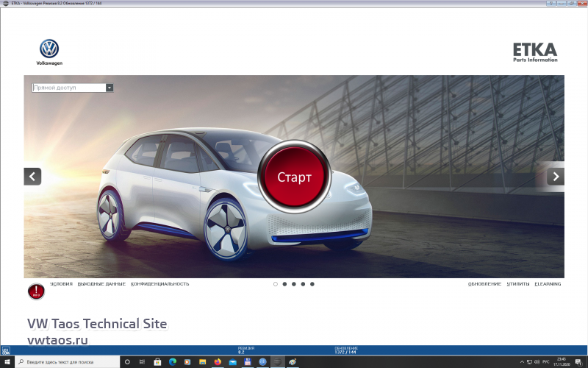The width and height of the screenshot is (588, 368).
Task: Advance carousel with right arrow
Action: (x=556, y=177)
